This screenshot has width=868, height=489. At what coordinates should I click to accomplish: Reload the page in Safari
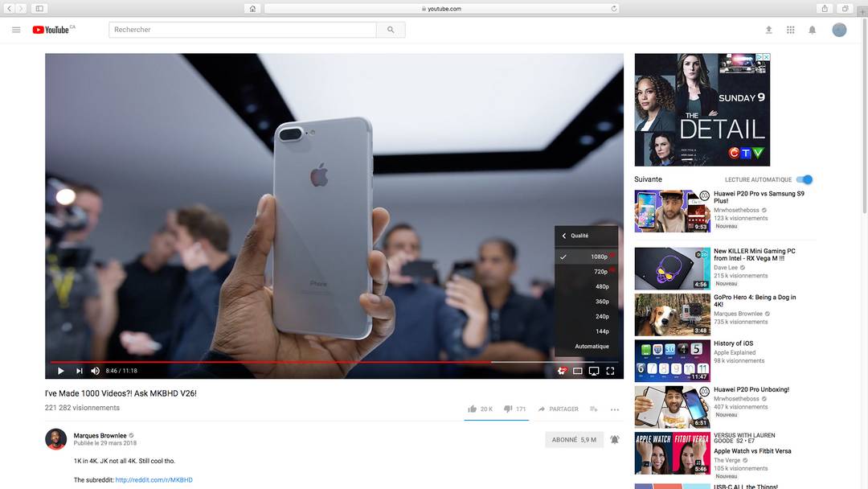coord(613,8)
